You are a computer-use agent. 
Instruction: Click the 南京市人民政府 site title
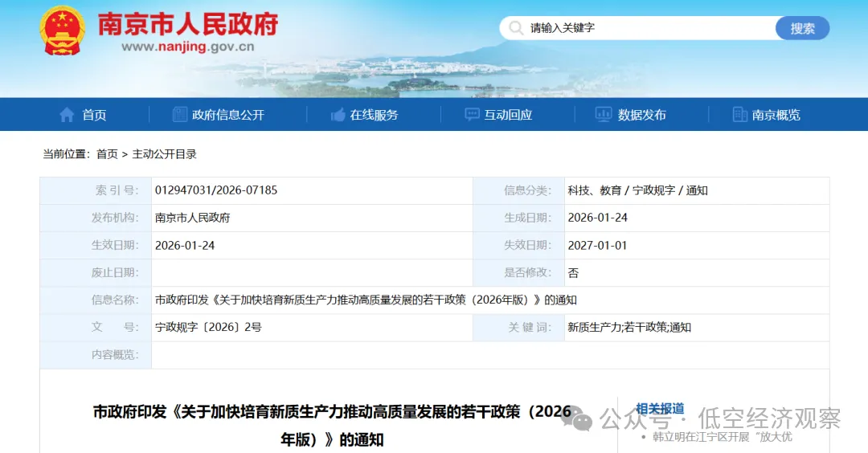tap(187, 24)
